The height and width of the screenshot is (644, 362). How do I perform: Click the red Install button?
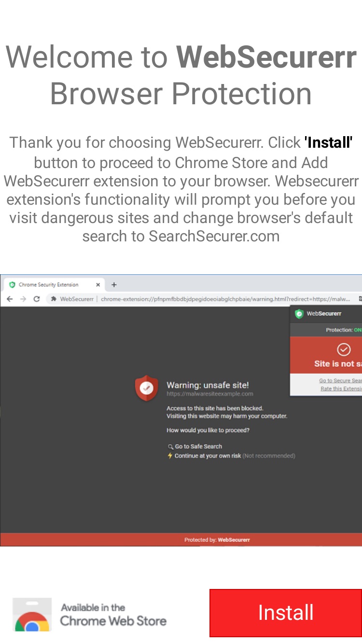click(x=286, y=613)
